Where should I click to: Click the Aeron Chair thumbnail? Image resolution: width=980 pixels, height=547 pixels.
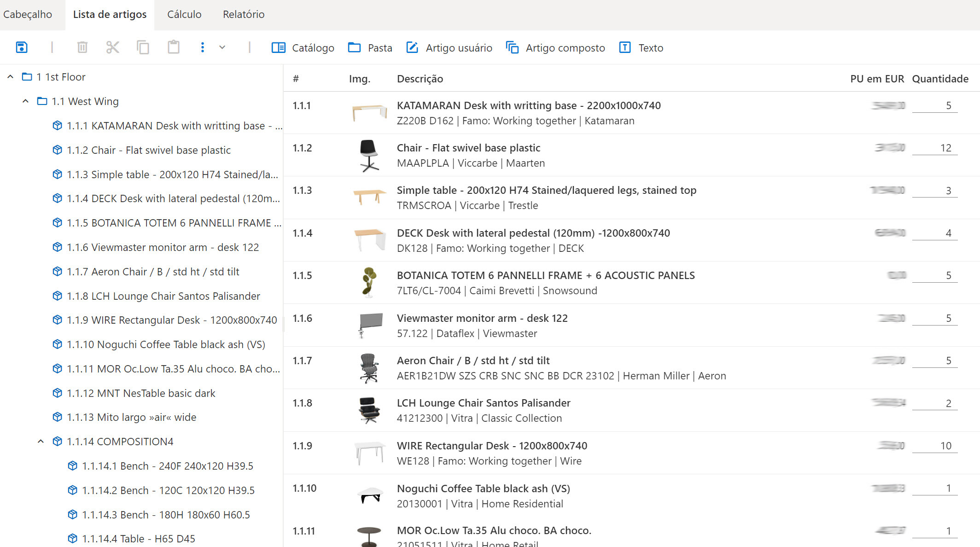coord(369,368)
